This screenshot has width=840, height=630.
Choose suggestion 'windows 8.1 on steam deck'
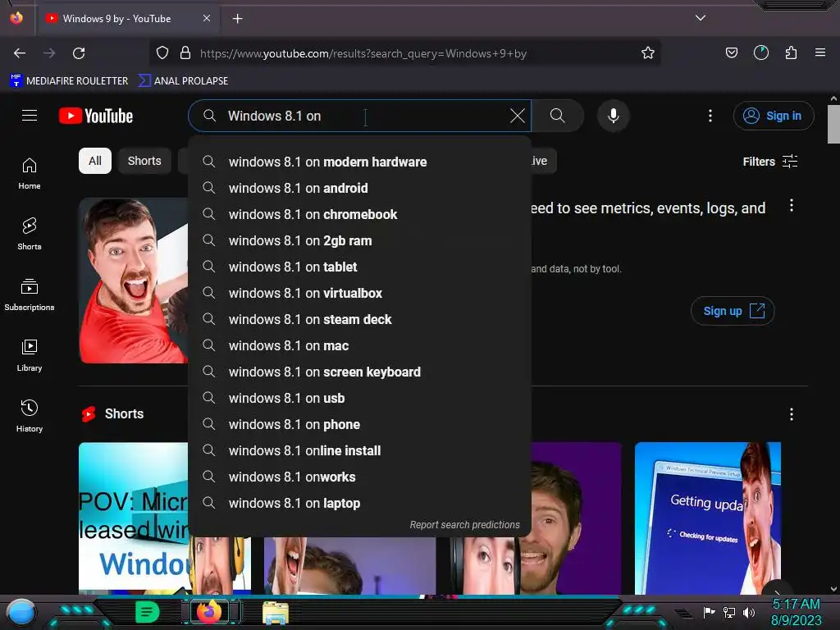point(360,319)
